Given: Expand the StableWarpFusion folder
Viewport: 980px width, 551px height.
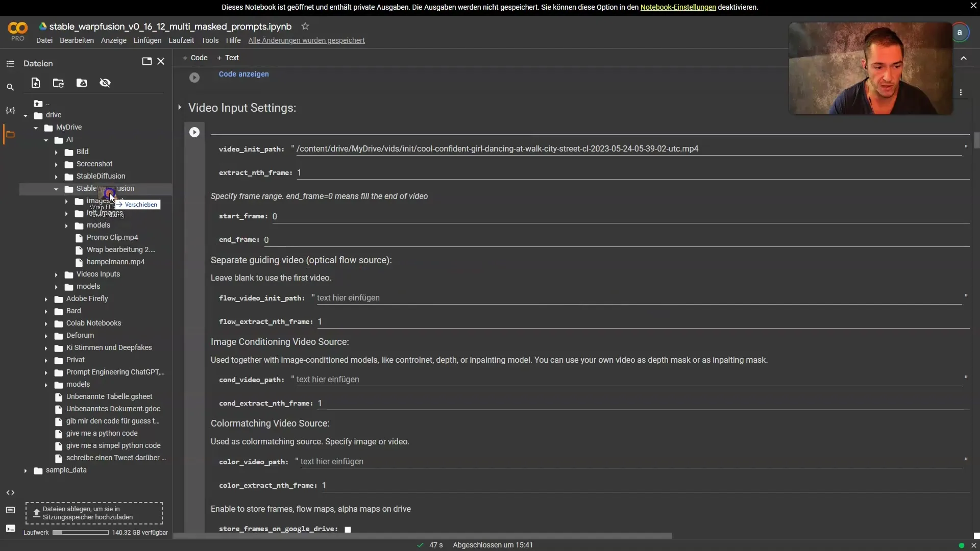Looking at the screenshot, I should pos(57,188).
